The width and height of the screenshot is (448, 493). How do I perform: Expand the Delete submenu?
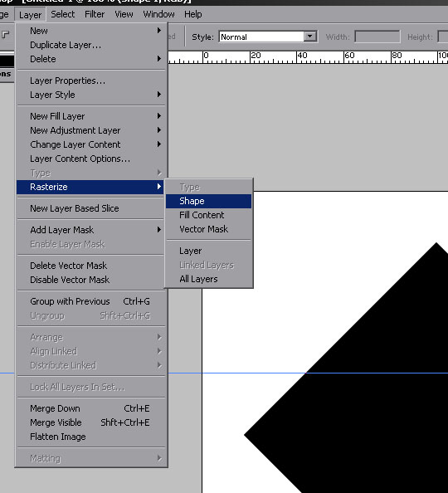point(91,59)
